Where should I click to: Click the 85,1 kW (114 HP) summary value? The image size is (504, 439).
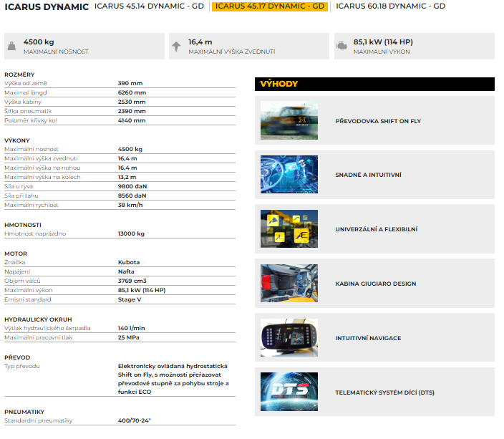pyautogui.click(x=383, y=42)
